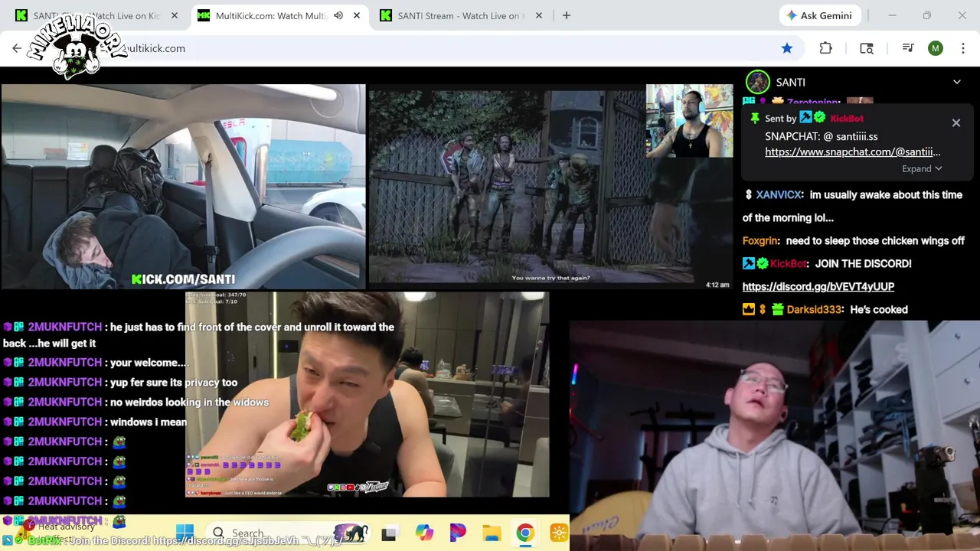Click the crown badge next to Darksid333
This screenshot has width=980, height=551.
tap(749, 309)
